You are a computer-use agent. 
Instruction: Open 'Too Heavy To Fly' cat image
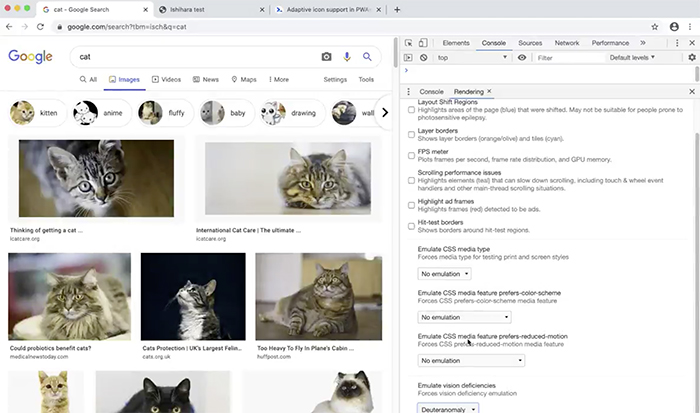click(x=318, y=296)
